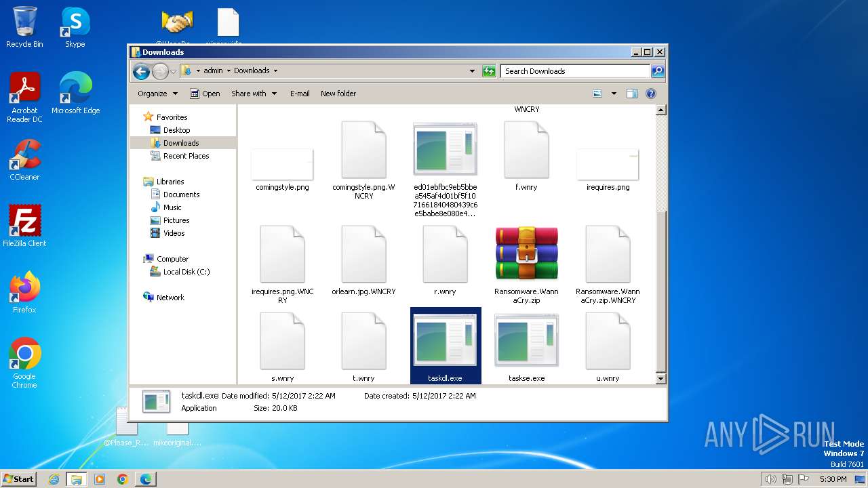Toggle the preview pane
The height and width of the screenshot is (488, 868).
point(632,94)
